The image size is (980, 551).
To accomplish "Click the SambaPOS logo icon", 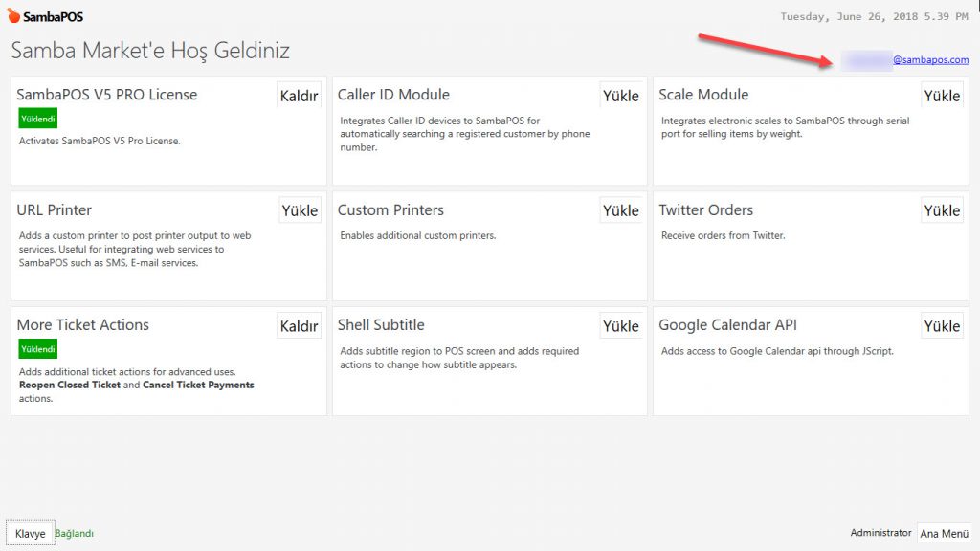I will (13, 16).
